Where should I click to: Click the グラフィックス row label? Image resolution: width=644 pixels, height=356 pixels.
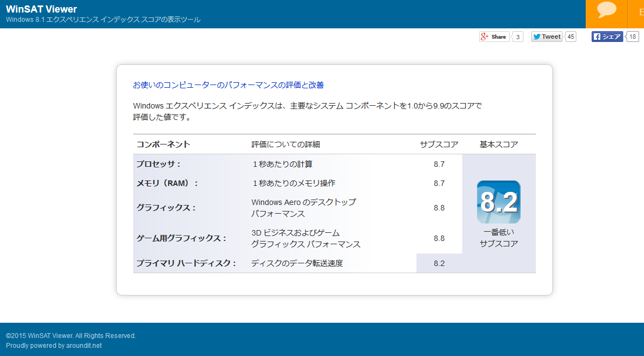pyautogui.click(x=166, y=208)
